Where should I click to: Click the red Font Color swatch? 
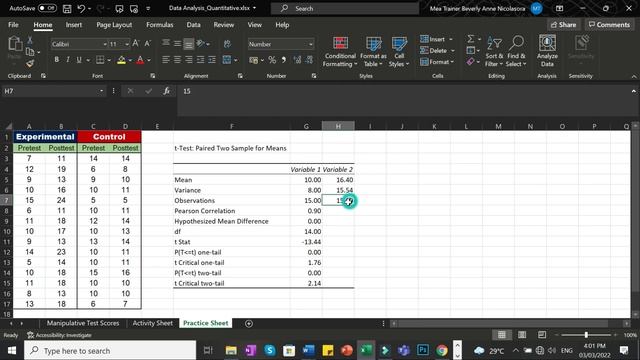[140, 60]
